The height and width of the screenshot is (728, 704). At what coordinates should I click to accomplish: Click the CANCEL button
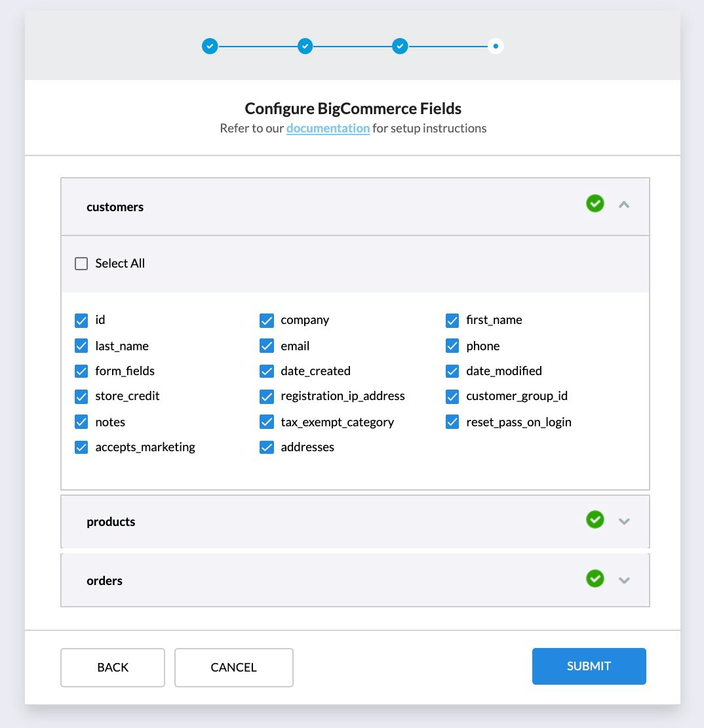click(x=234, y=668)
